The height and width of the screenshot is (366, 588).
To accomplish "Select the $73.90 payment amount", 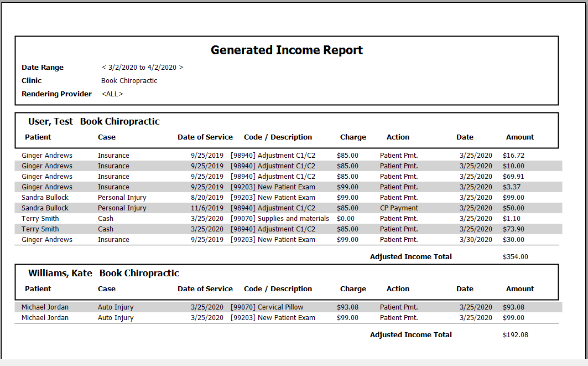I will point(513,229).
